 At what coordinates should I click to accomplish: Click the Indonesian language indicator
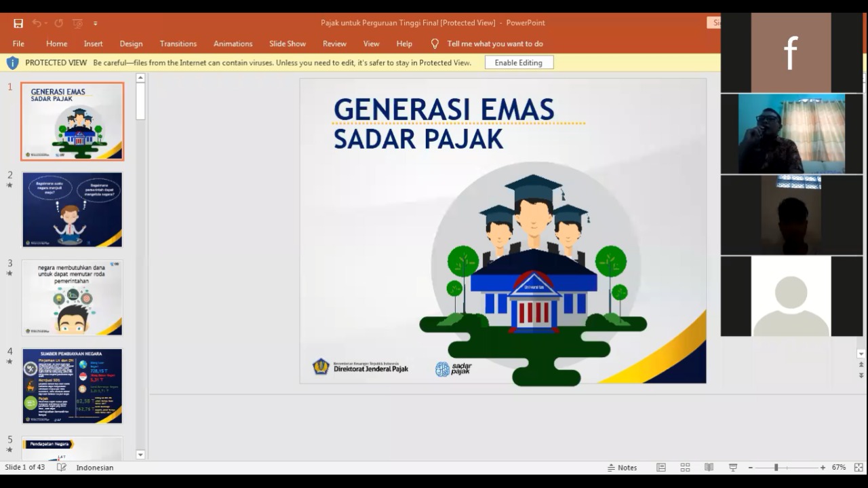click(95, 468)
